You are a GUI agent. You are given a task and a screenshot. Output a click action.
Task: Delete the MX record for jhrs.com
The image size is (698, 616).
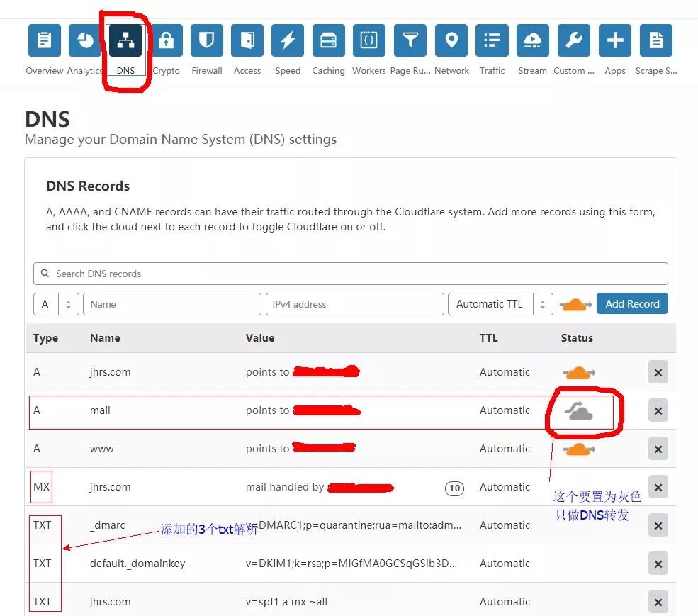[658, 488]
